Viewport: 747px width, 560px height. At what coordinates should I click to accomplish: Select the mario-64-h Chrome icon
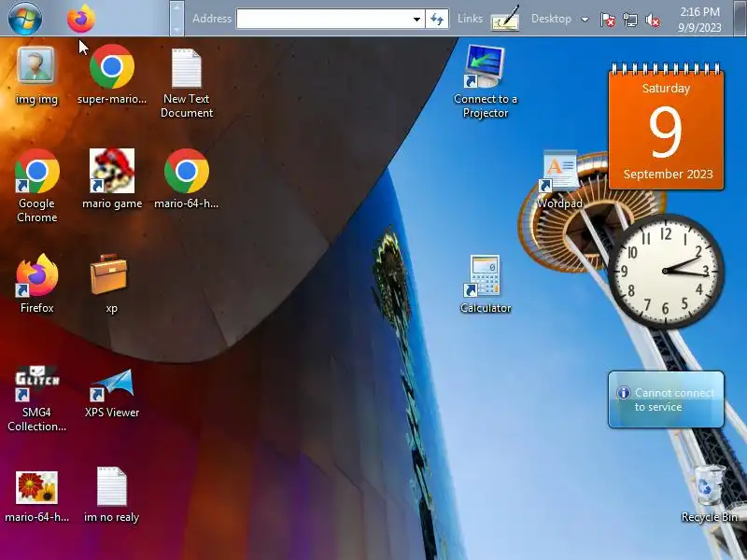coord(186,178)
